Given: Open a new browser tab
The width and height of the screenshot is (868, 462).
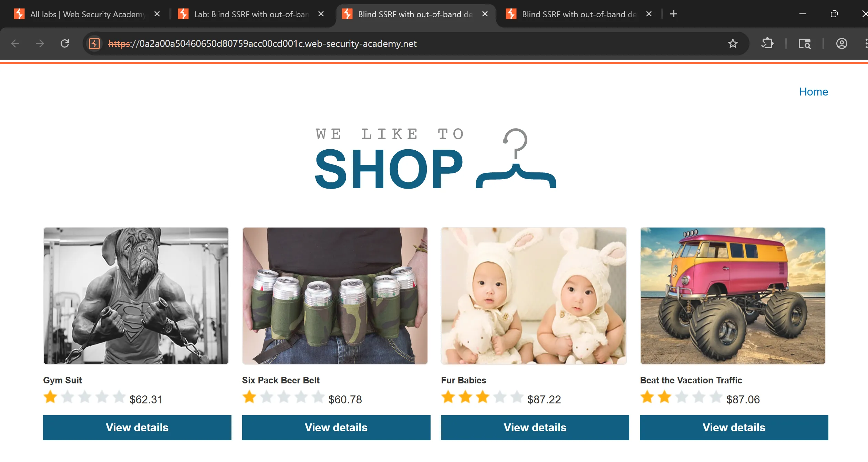Looking at the screenshot, I should [674, 14].
